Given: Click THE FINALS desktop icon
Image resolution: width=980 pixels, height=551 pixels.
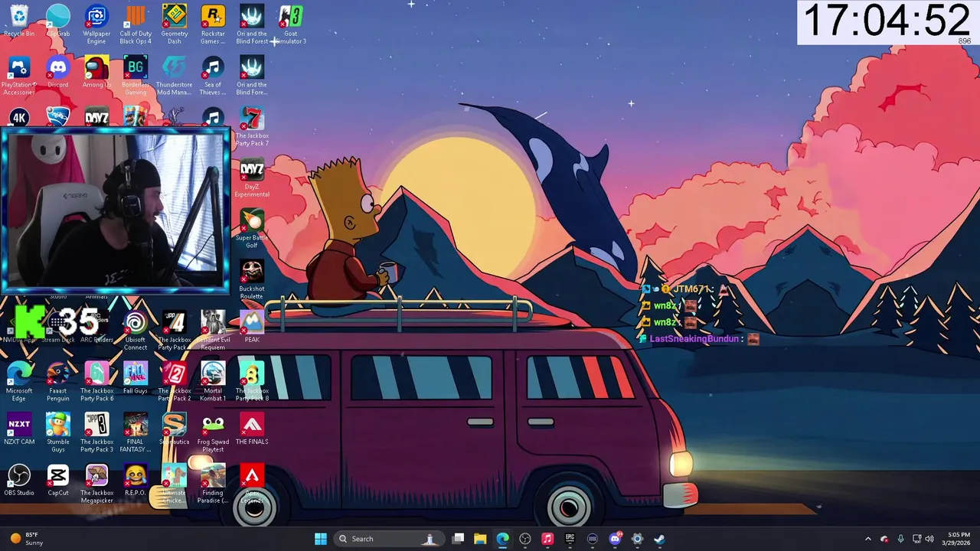Looking at the screenshot, I should click(252, 429).
